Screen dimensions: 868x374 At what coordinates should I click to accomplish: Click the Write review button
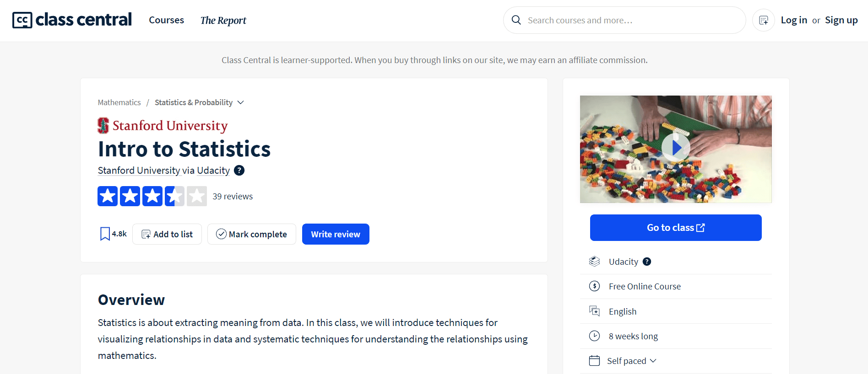point(336,234)
